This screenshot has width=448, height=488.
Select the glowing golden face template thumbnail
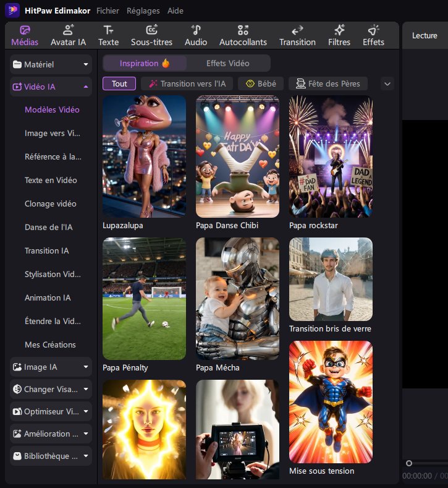[x=144, y=429]
